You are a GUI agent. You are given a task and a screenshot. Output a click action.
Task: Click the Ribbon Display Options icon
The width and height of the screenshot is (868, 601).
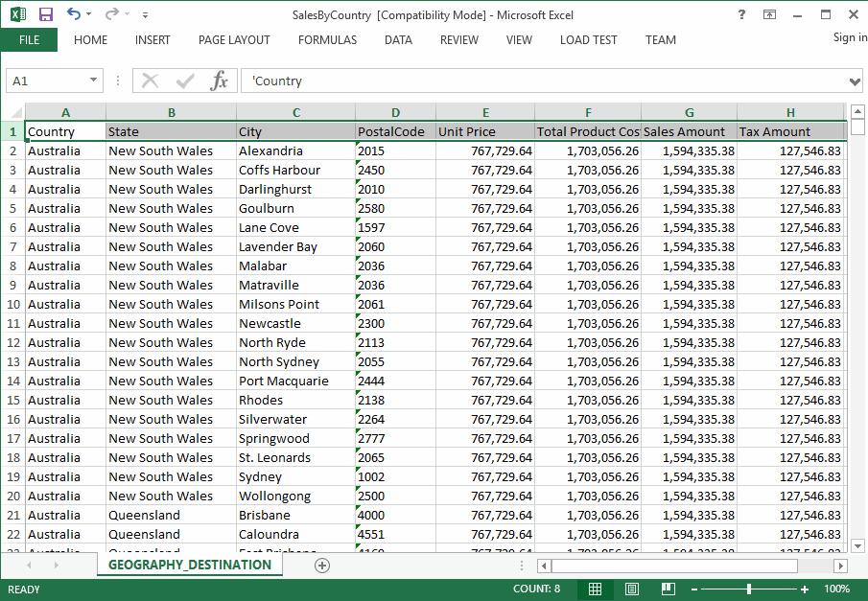click(770, 14)
